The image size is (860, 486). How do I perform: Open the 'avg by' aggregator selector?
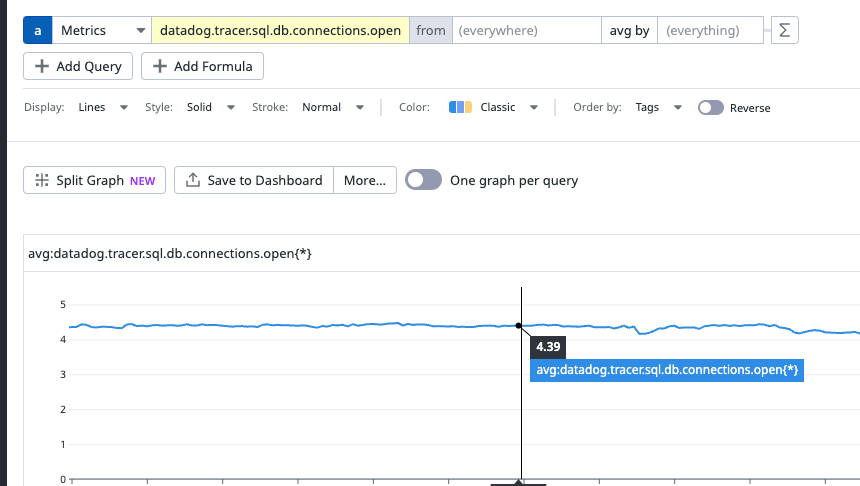click(x=629, y=30)
